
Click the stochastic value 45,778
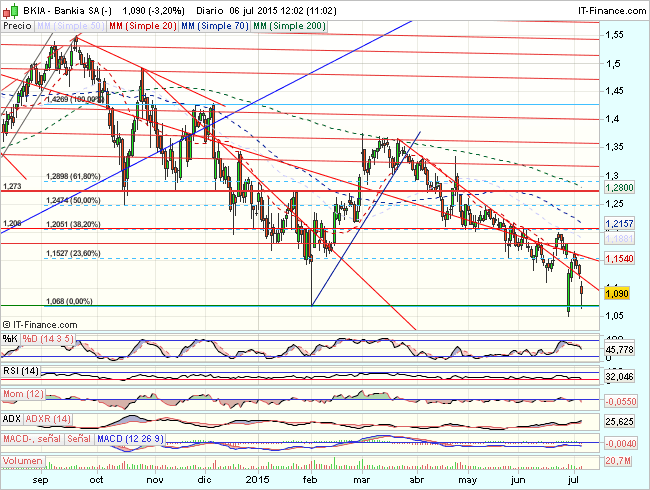(x=619, y=349)
